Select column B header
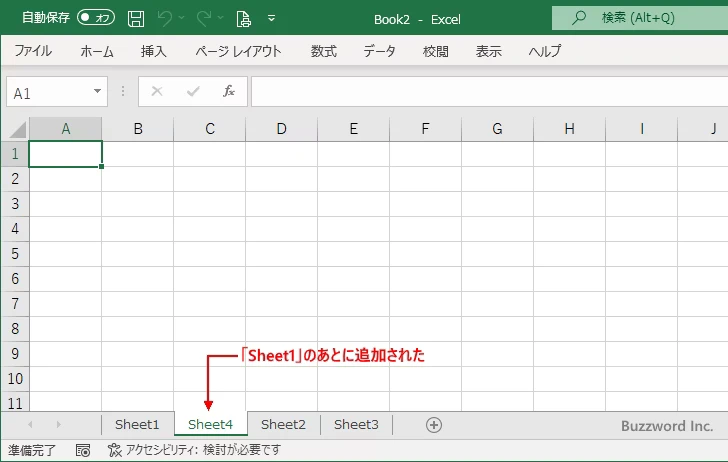The image size is (728, 462). pyautogui.click(x=138, y=129)
